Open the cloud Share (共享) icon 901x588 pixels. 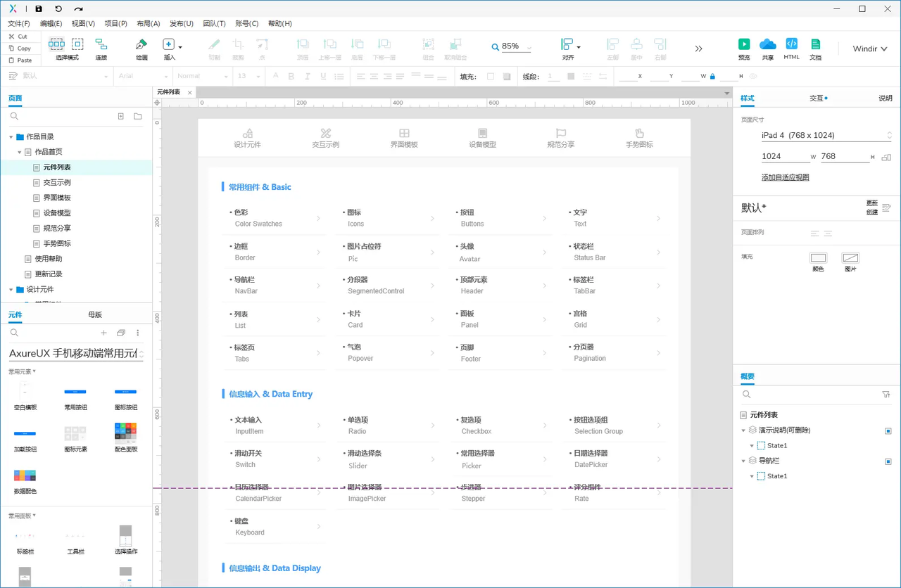[x=767, y=44]
